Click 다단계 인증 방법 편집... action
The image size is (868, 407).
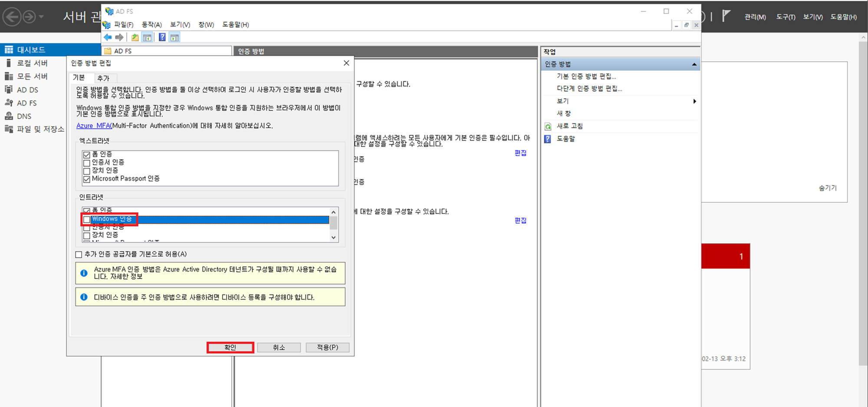(589, 89)
